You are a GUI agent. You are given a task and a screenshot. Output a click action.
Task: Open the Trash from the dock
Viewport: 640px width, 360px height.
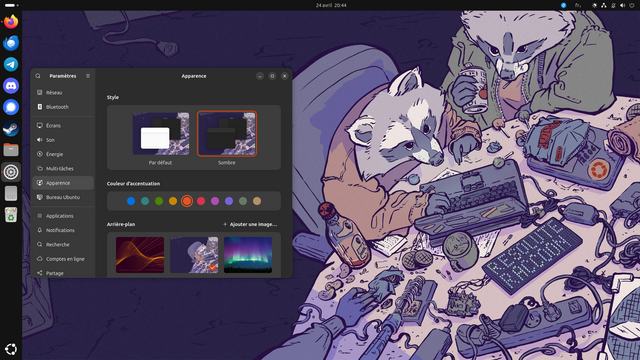pyautogui.click(x=11, y=215)
